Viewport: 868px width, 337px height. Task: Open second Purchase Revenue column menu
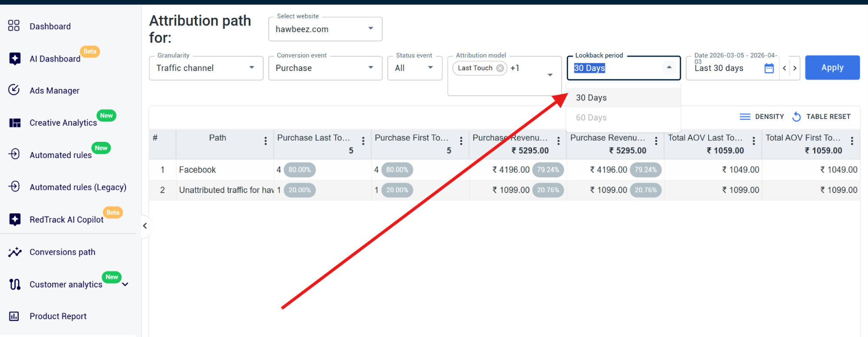click(x=656, y=141)
